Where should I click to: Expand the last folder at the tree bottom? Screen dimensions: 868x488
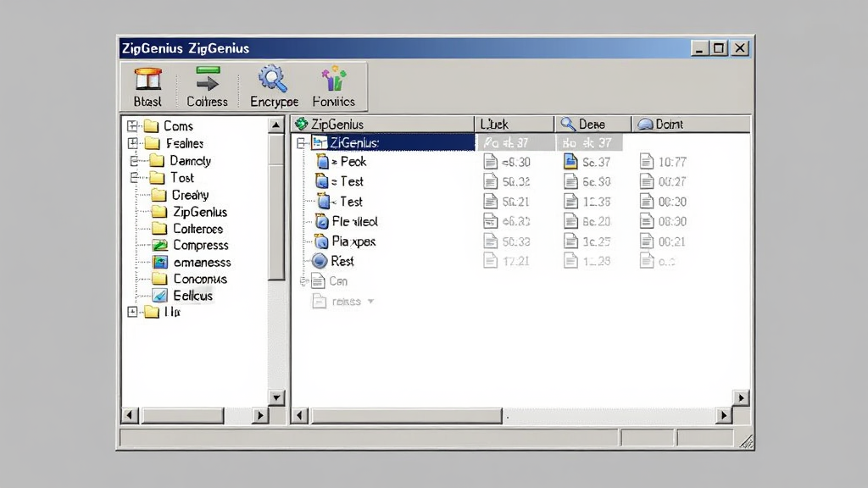132,312
